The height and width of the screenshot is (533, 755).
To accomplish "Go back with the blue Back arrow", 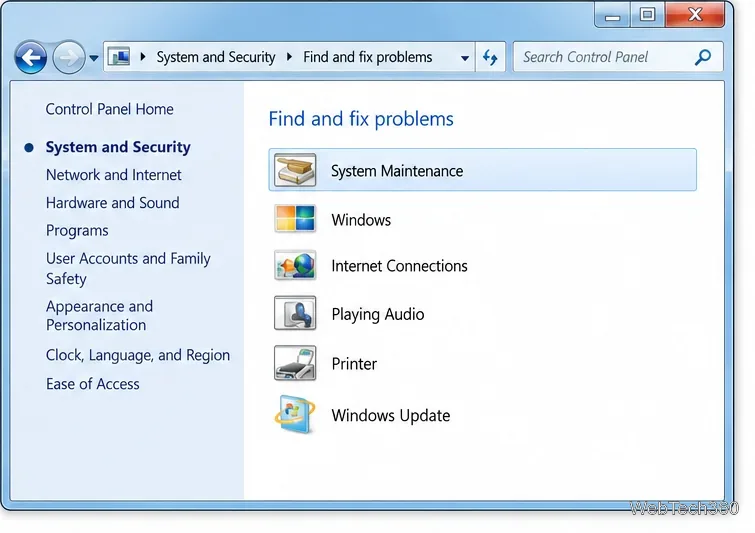I will pos(31,57).
